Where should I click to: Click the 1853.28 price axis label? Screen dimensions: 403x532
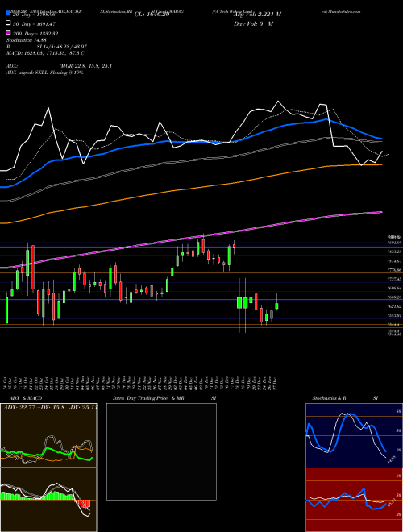point(395,251)
